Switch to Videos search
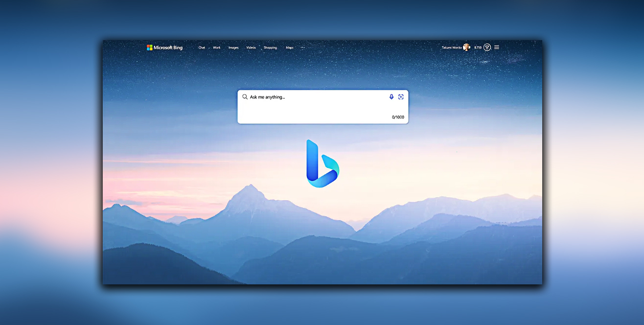The width and height of the screenshot is (644, 325). 251,47
